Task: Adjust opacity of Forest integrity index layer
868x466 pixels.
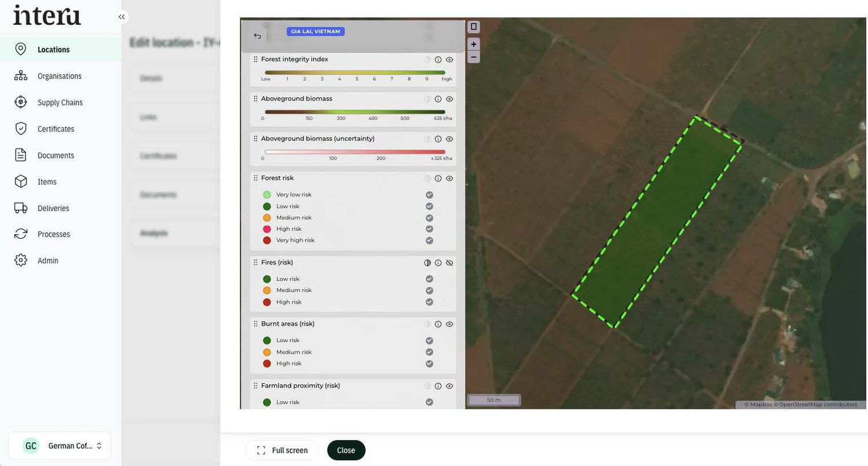Action: click(x=428, y=60)
